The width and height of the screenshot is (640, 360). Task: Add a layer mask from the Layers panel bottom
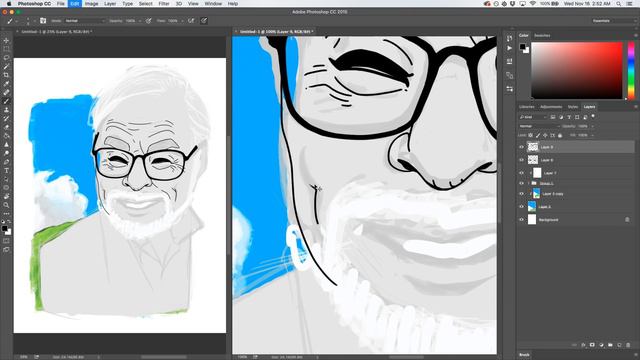592,345
